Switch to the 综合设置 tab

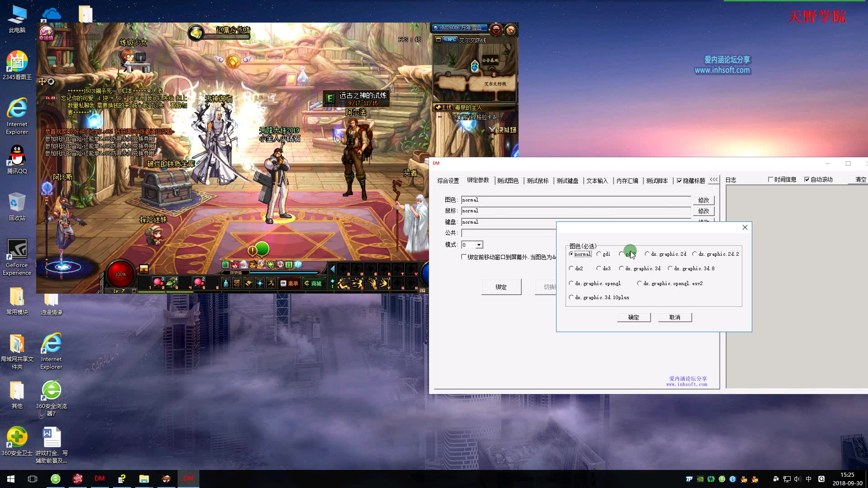click(448, 181)
